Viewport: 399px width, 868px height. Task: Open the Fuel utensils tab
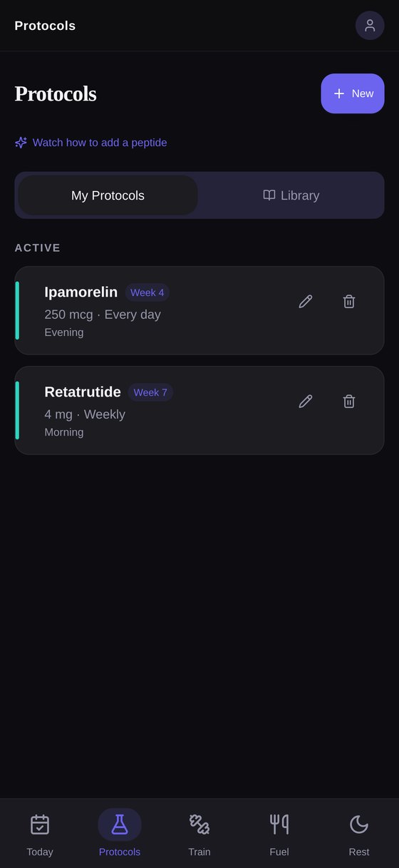(279, 834)
